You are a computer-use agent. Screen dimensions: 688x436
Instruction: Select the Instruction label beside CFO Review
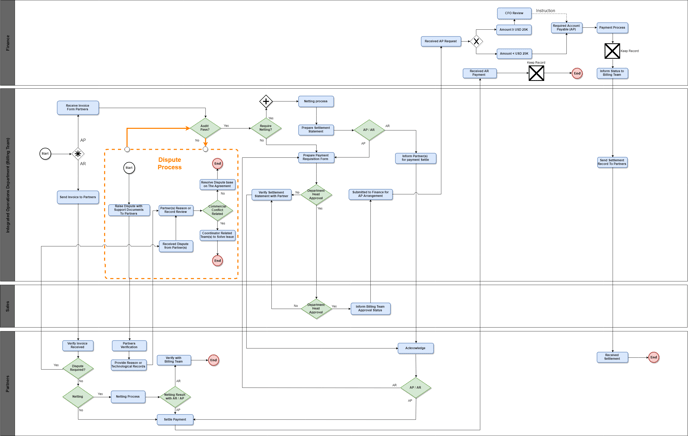[x=545, y=11]
